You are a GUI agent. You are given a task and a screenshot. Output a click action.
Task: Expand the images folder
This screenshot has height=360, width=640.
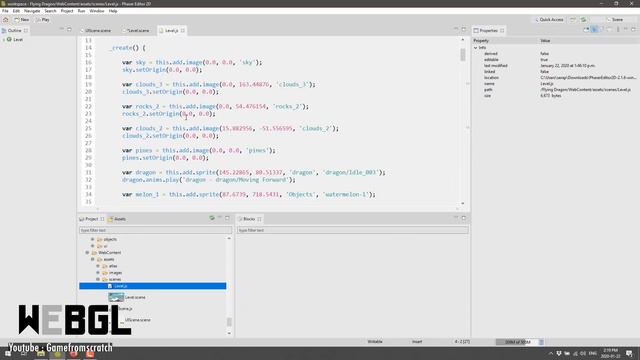point(98,273)
